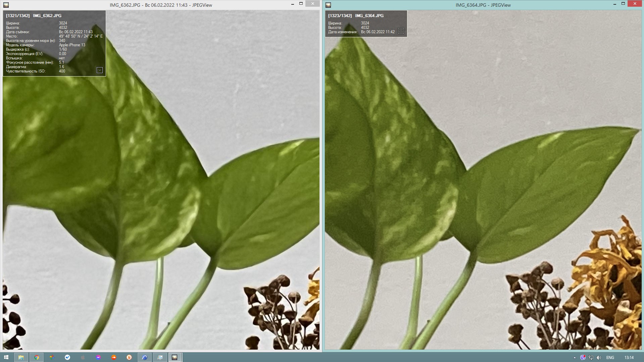This screenshot has height=362, width=644.
Task: Click the shutter speed value '1/60'
Action: (x=63, y=49)
